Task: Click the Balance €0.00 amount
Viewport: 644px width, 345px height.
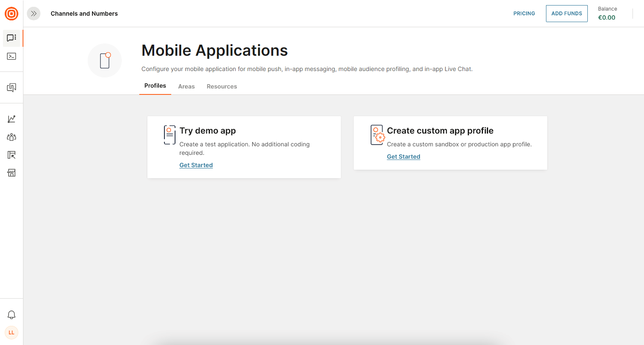Action: (607, 17)
